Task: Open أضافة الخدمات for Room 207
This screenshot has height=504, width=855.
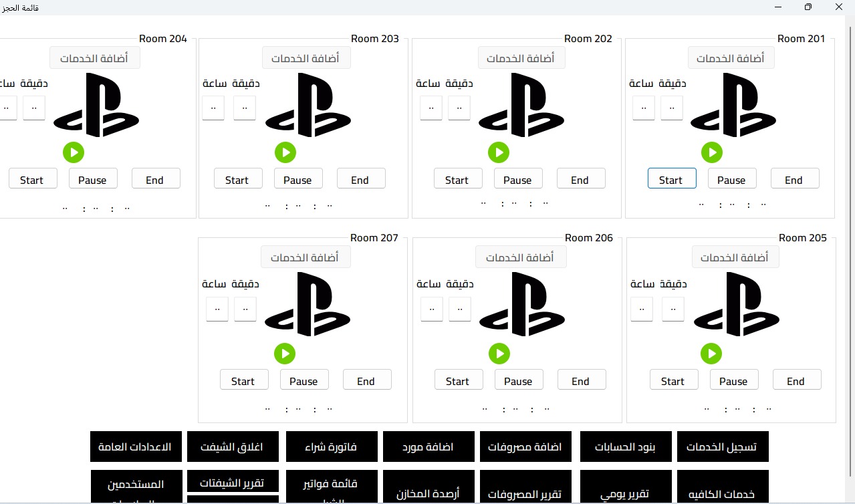Action: point(306,257)
